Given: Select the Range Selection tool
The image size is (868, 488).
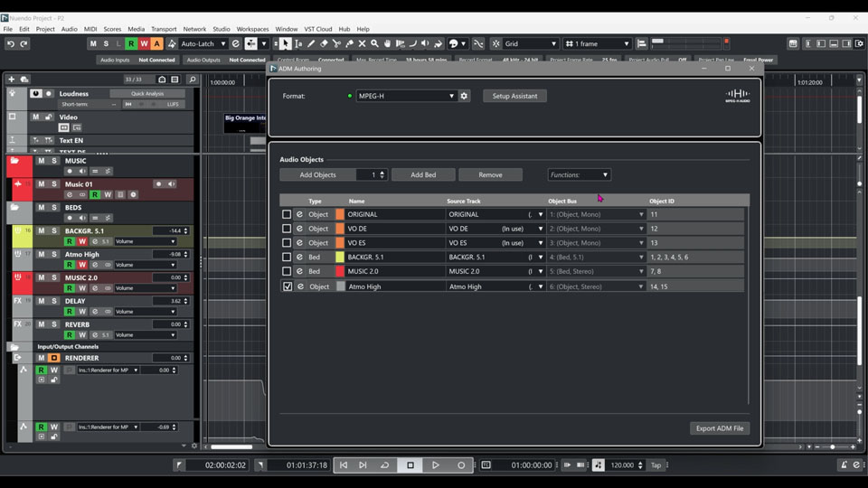Looking at the screenshot, I should [298, 43].
